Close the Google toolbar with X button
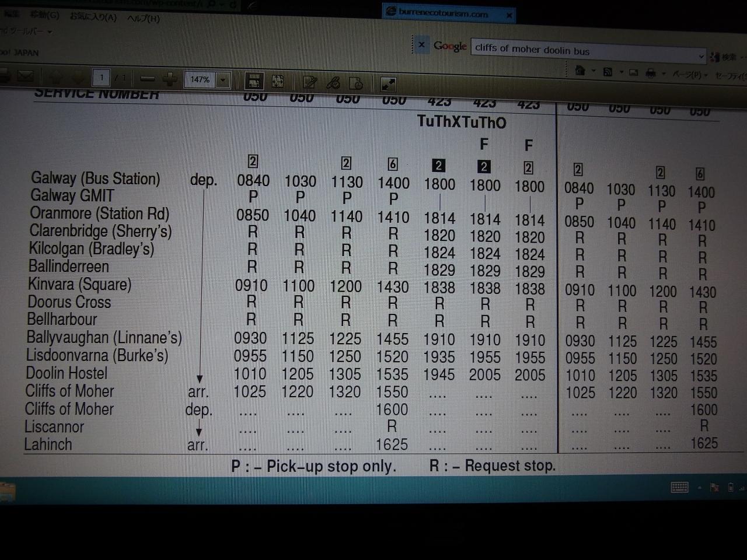The width and height of the screenshot is (747, 560). (x=421, y=45)
